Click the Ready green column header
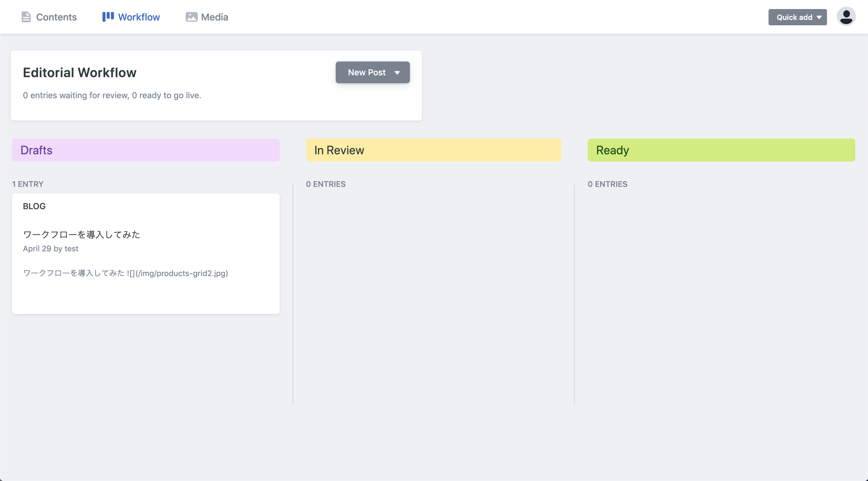The width and height of the screenshot is (868, 481). 721,150
